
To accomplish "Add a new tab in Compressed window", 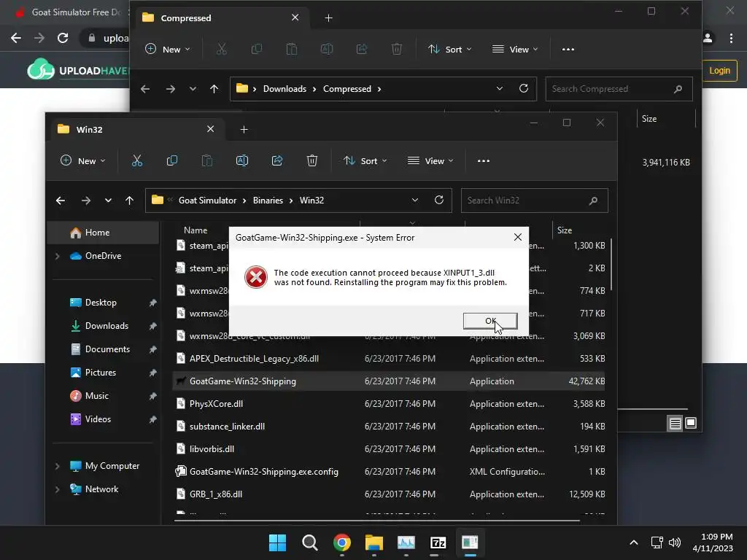I will (329, 18).
